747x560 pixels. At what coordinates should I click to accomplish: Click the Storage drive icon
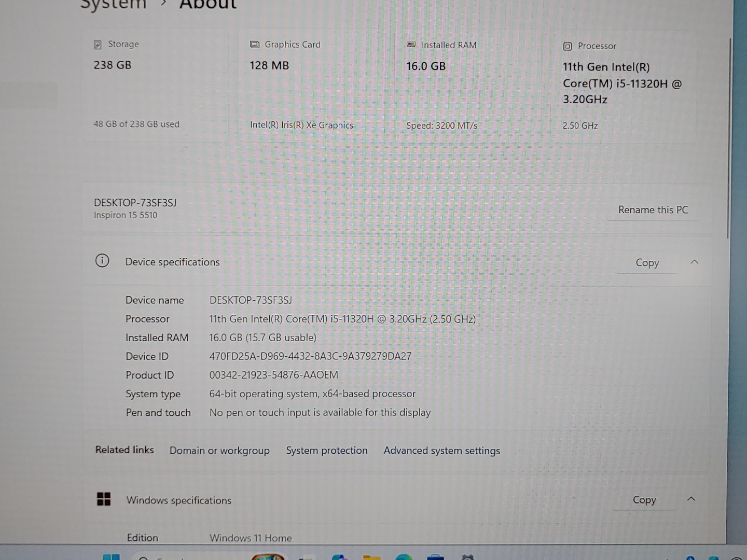(98, 45)
